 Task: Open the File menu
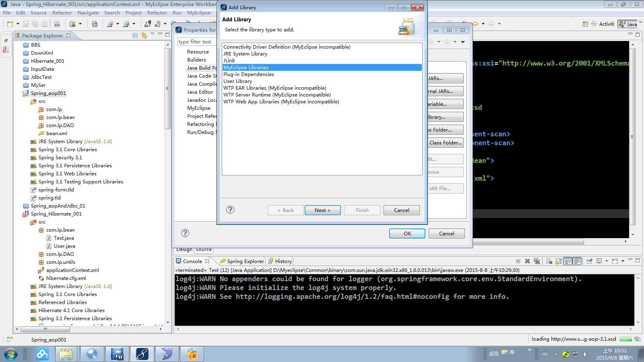pyautogui.click(x=6, y=12)
